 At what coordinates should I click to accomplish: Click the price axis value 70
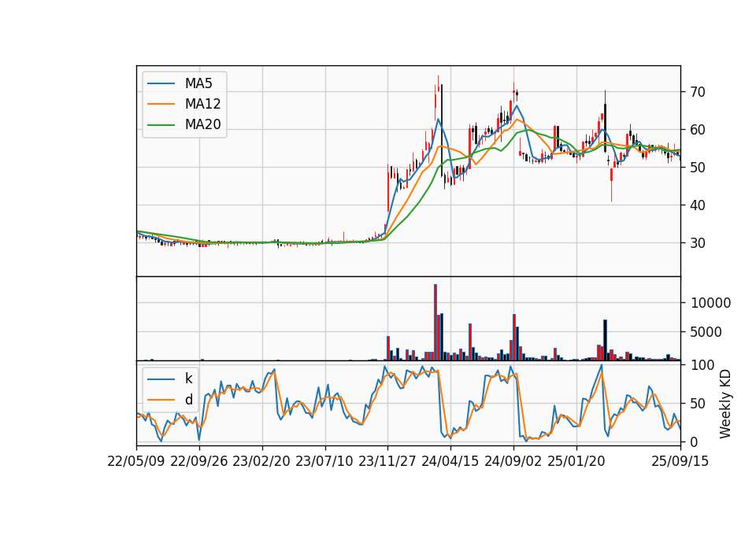pyautogui.click(x=698, y=92)
